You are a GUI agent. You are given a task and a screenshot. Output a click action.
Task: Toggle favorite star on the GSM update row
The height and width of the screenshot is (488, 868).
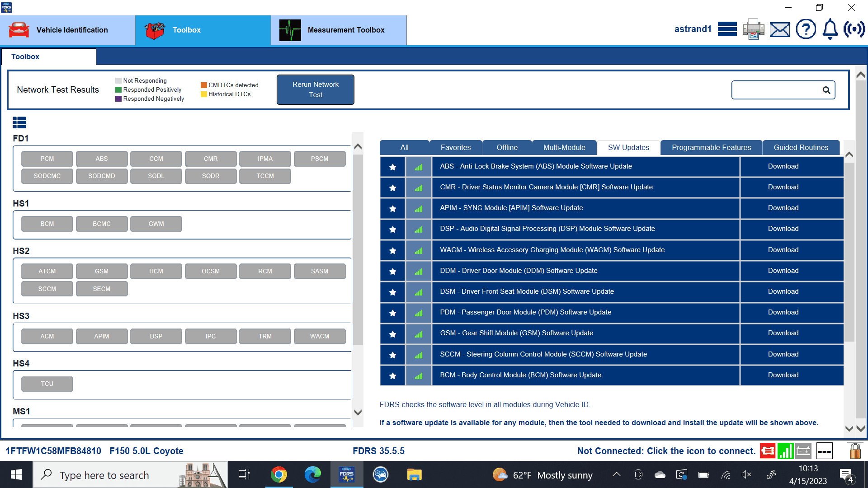pyautogui.click(x=392, y=334)
